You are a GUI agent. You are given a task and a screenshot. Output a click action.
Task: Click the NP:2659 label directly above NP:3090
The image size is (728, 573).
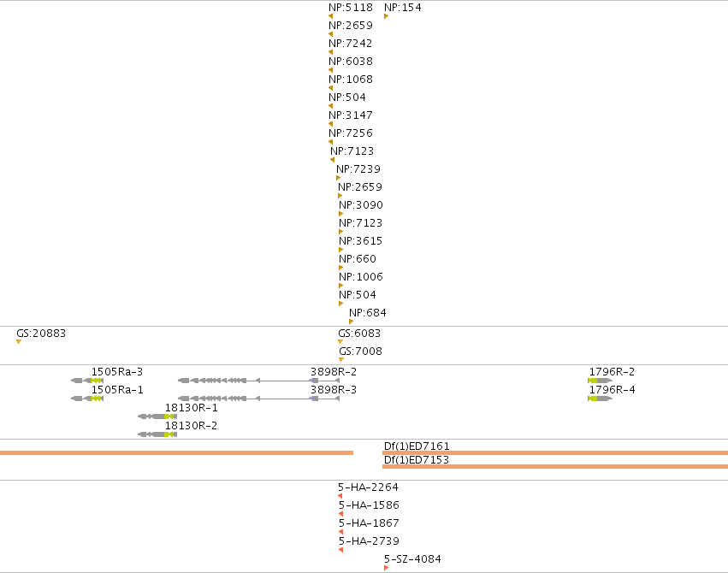click(x=360, y=187)
